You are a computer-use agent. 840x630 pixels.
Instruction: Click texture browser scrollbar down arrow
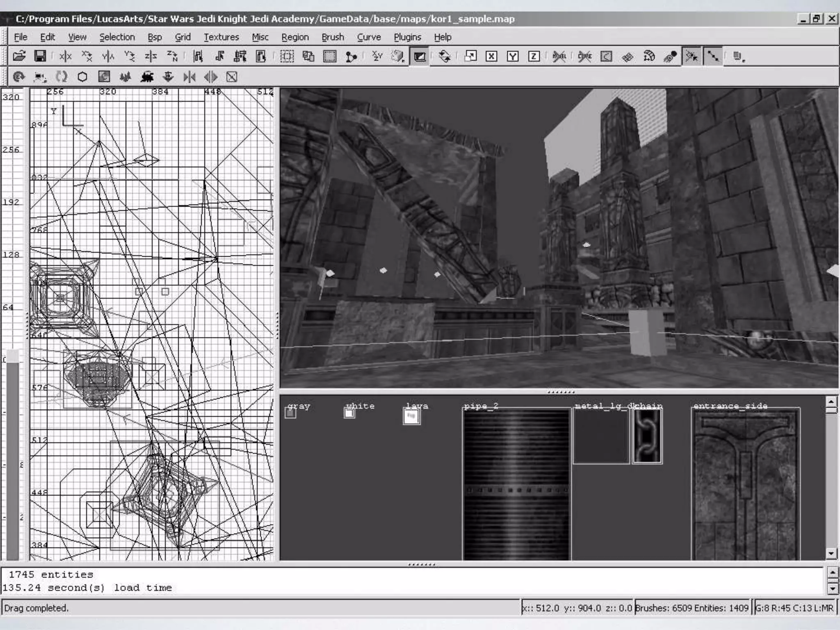pyautogui.click(x=831, y=554)
